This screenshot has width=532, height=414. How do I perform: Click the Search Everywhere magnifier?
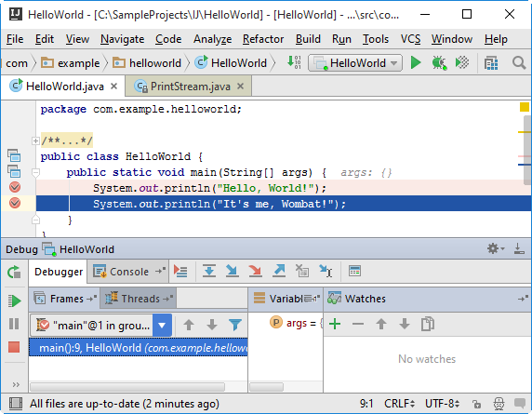pyautogui.click(x=519, y=62)
